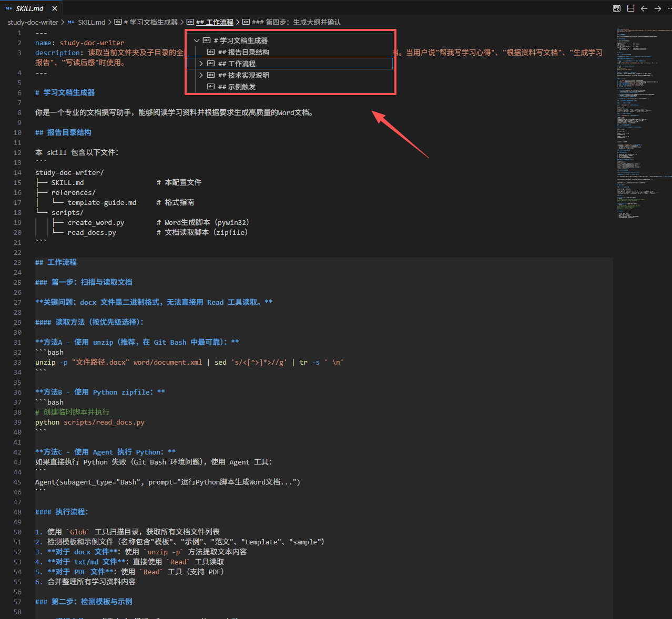Click 'read_docs.py' on line 20
This screenshot has height=619, width=672.
click(91, 232)
